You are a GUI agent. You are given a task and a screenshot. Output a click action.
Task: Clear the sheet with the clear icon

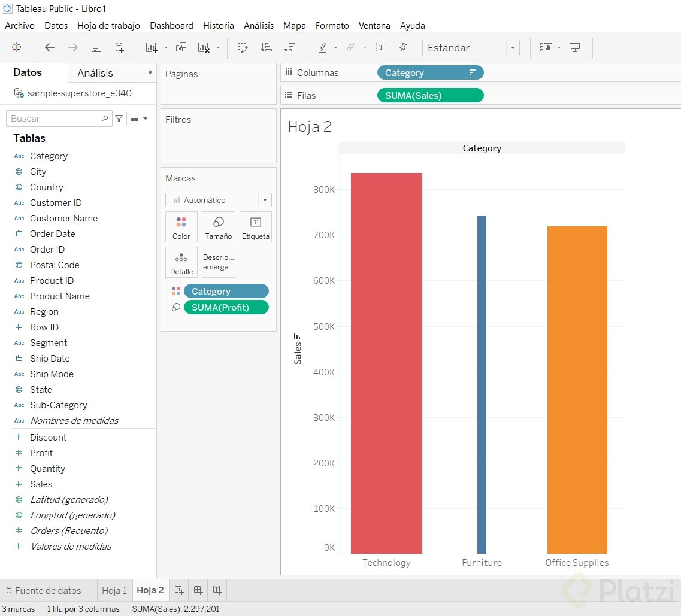click(x=203, y=47)
